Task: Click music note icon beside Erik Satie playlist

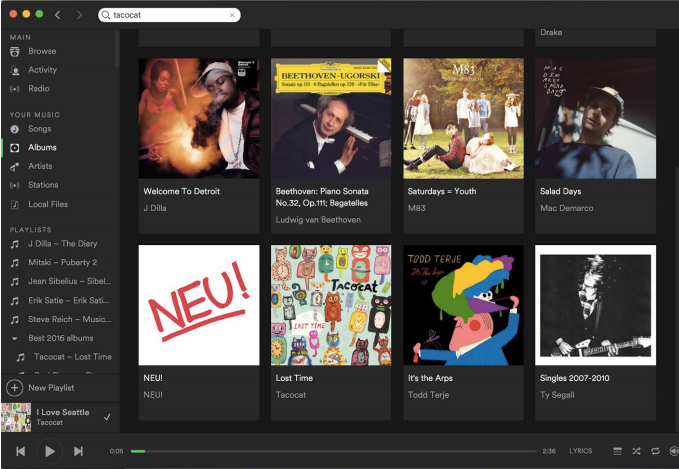Action: pyautogui.click(x=15, y=301)
